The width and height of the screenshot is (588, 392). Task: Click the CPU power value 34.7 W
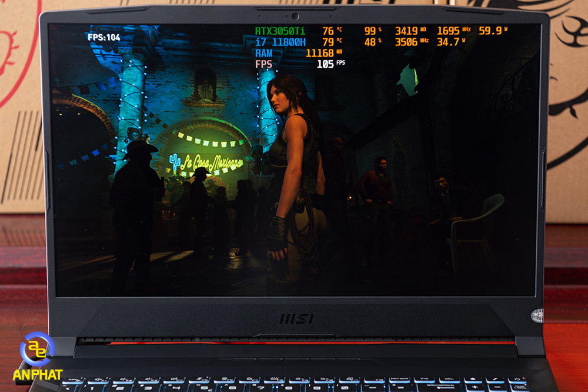451,42
